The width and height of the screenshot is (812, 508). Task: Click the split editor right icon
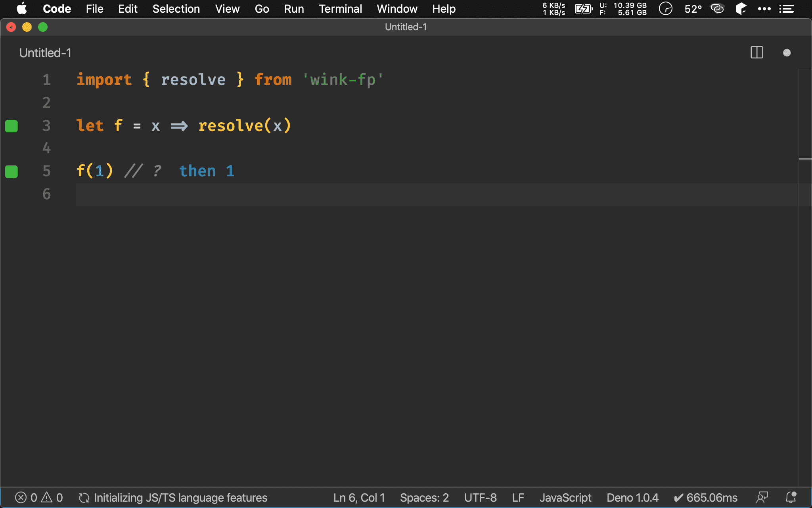coord(756,53)
